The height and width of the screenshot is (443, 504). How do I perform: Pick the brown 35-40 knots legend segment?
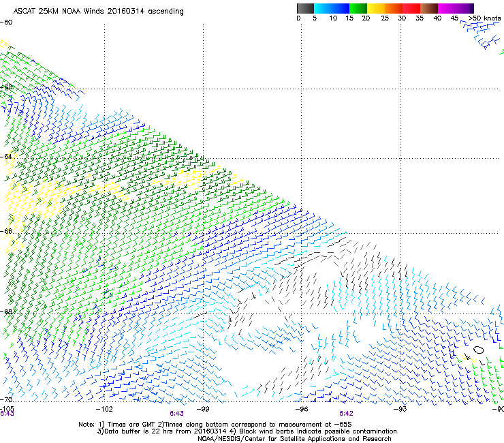click(429, 8)
